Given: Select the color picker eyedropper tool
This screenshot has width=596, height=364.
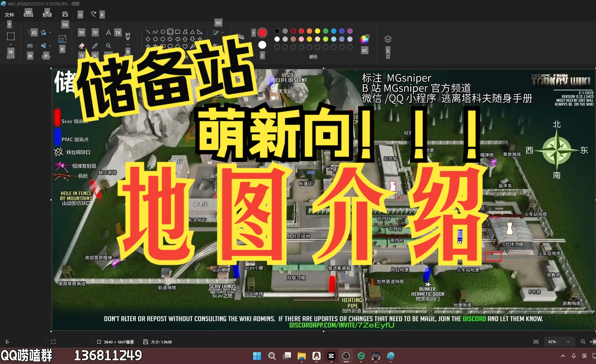Looking at the screenshot, I should pyautogui.click(x=95, y=46).
